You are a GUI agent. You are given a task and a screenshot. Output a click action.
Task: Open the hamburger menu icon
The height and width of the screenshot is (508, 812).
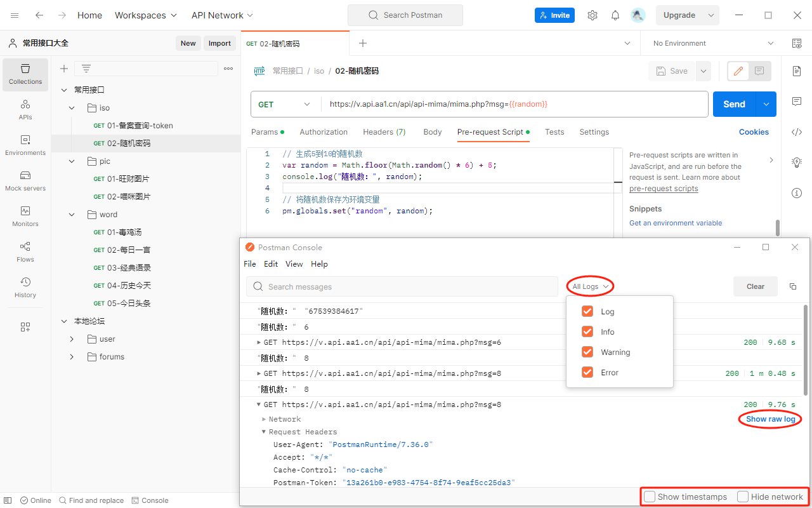pyautogui.click(x=15, y=15)
